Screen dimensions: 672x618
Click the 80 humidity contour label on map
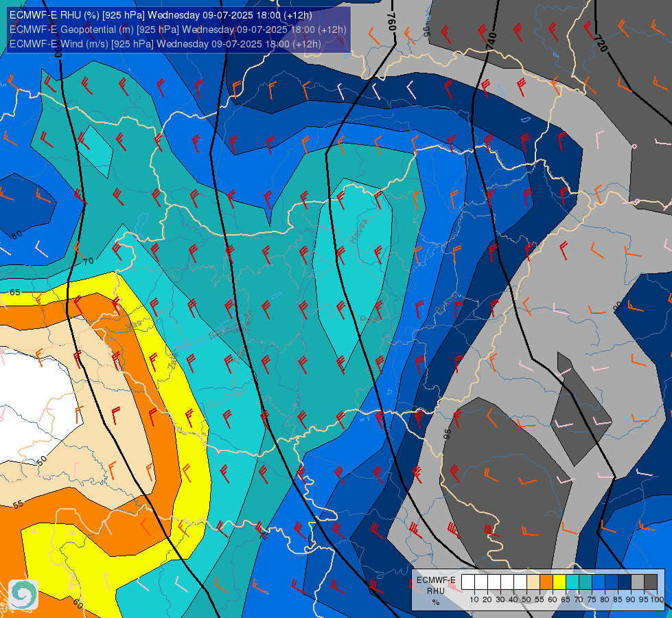16,235
